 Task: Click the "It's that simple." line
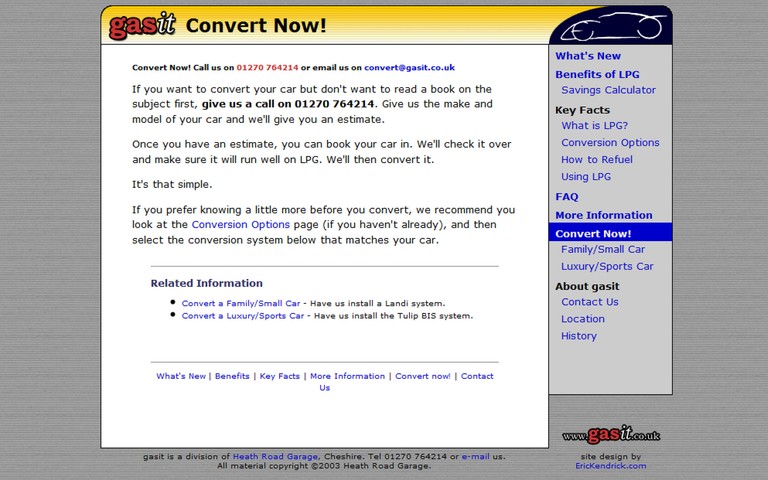pos(172,185)
